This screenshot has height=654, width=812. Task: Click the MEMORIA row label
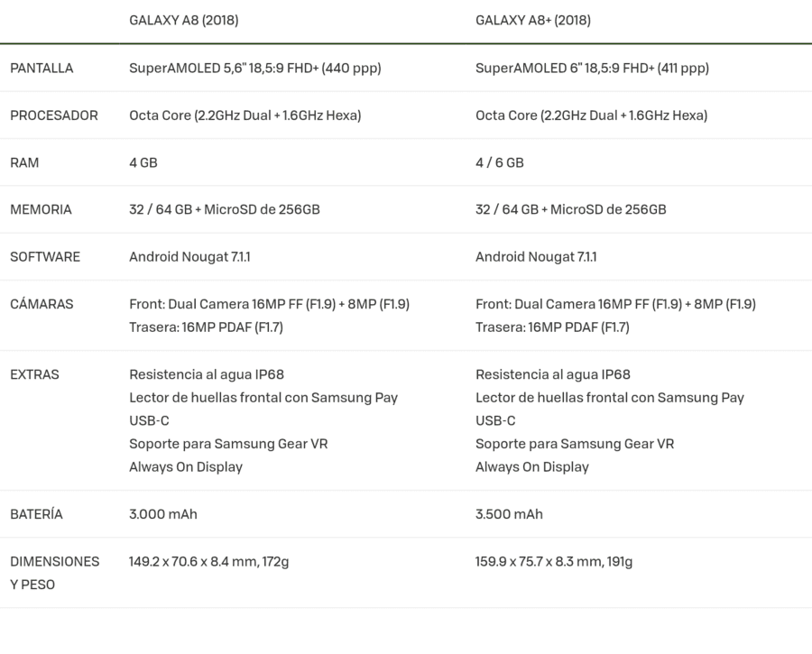coord(41,209)
